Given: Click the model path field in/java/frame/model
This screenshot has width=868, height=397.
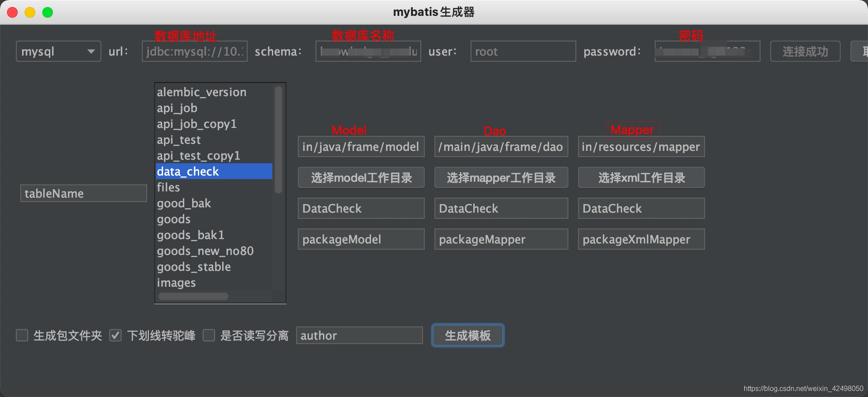Looking at the screenshot, I should [x=361, y=146].
